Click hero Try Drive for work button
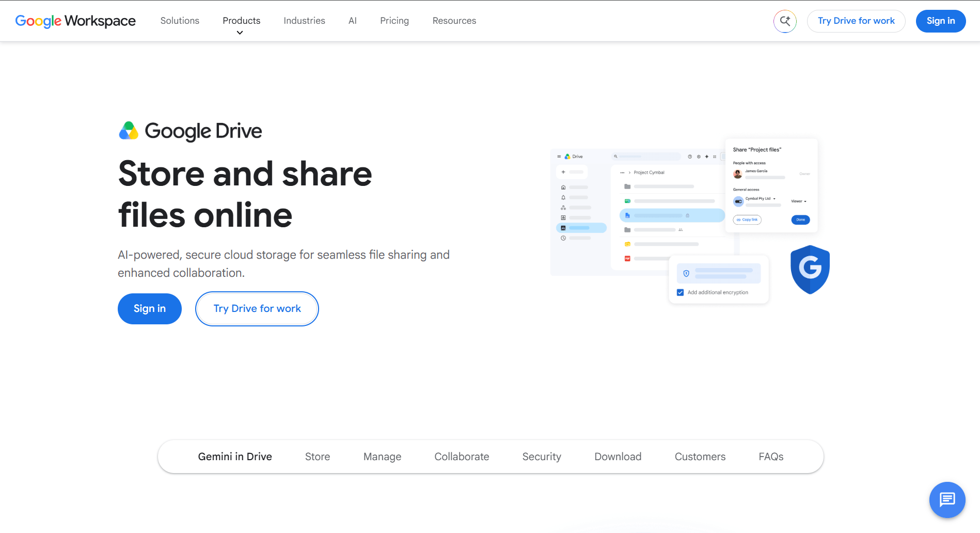This screenshot has height=533, width=980. 257,309
